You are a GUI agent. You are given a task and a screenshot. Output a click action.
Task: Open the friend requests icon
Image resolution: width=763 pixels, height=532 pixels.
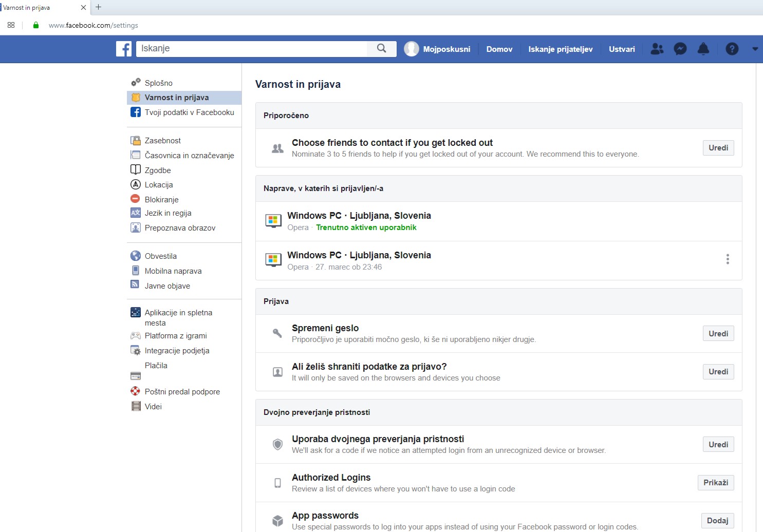[657, 49]
